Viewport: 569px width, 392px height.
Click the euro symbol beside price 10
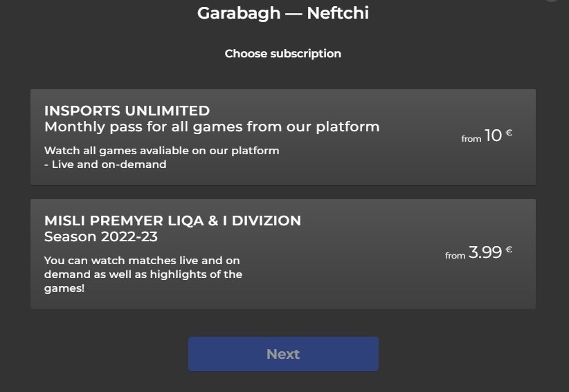coord(509,133)
